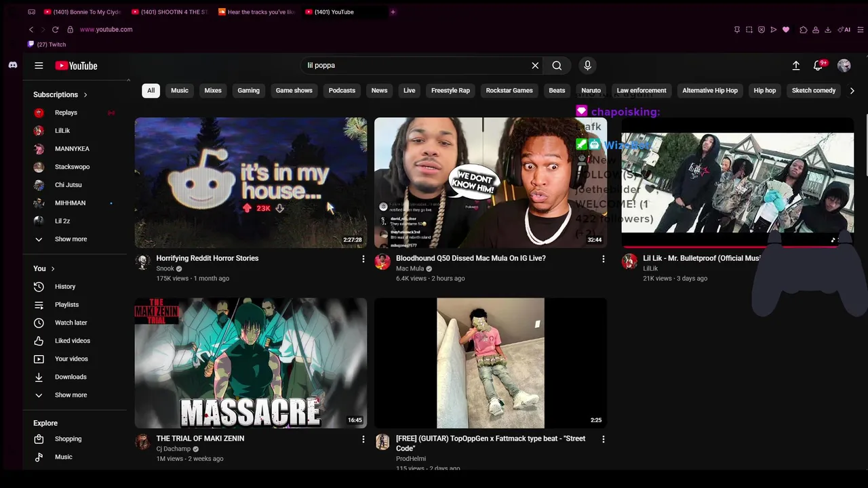This screenshot has width=868, height=488.
Task: Open options menu for THE TRIAL OF MAKI ZENIN
Action: 363,439
